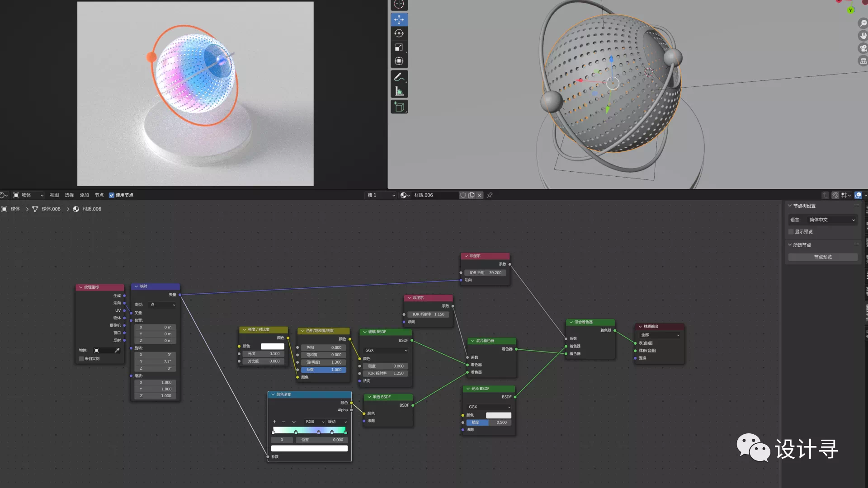Toggle node snapping magnet icon
Image resolution: width=868 pixels, height=488 pixels.
point(835,195)
